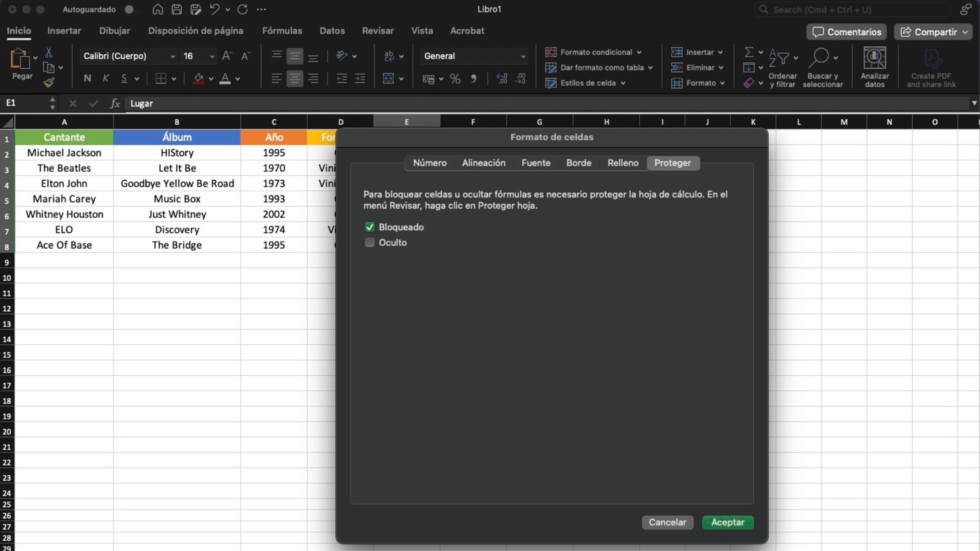Click the Copy icon in ribbon

[x=48, y=68]
